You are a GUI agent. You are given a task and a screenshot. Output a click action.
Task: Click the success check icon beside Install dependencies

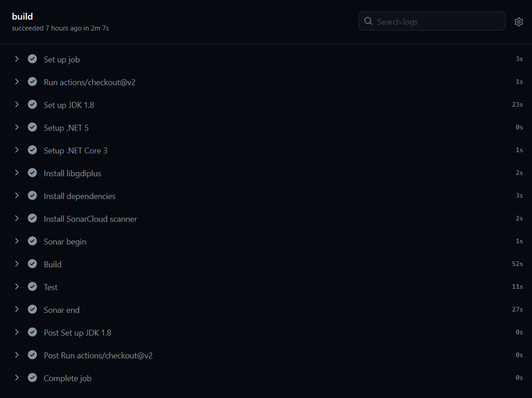pyautogui.click(x=32, y=196)
